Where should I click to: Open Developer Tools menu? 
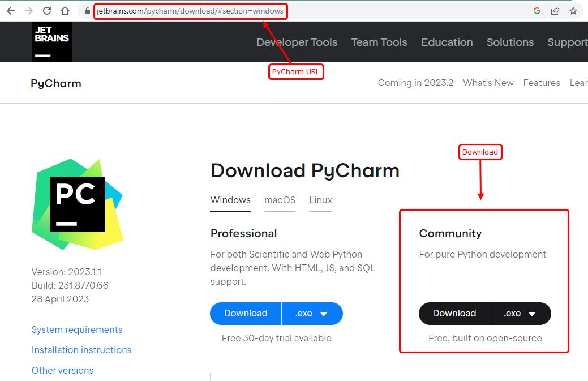tap(297, 42)
